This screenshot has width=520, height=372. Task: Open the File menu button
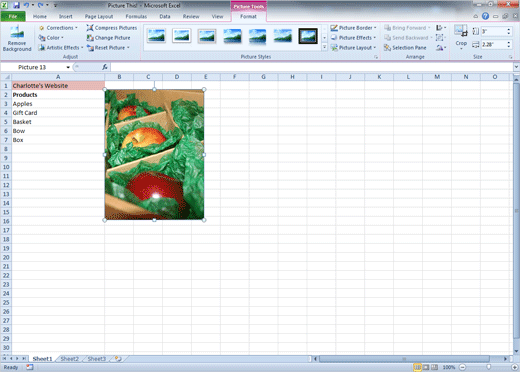coord(13,16)
